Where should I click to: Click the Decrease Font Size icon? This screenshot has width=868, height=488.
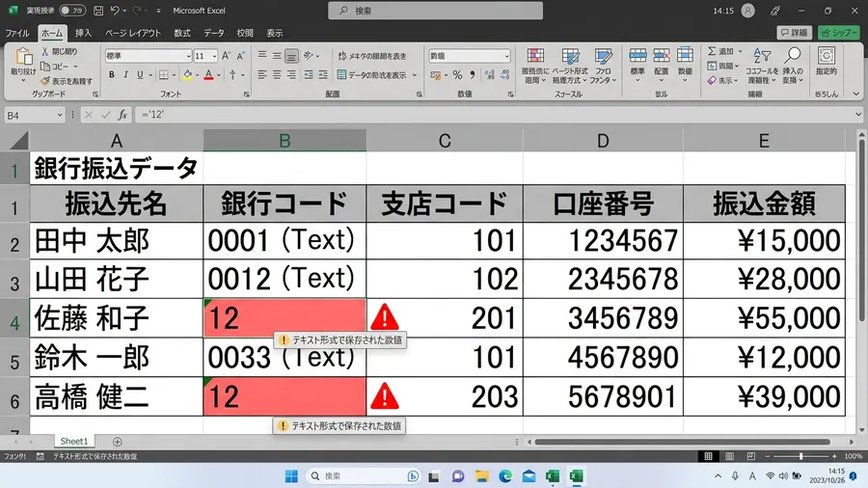240,56
